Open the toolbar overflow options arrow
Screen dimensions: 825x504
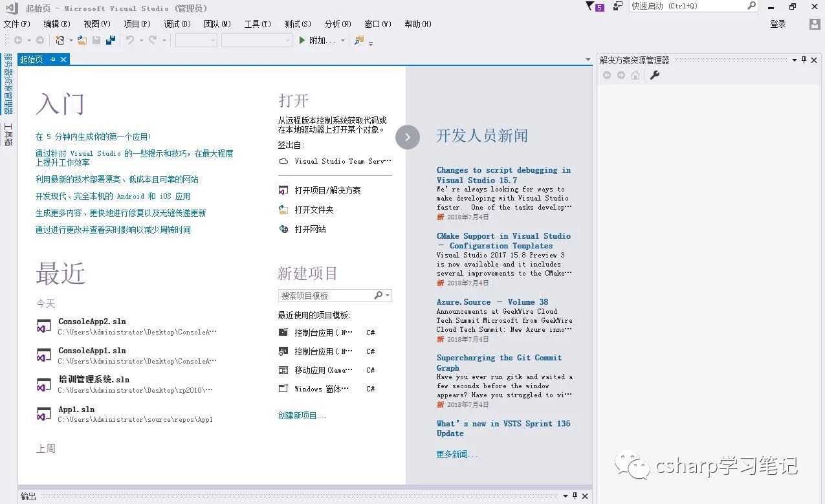pyautogui.click(x=371, y=43)
